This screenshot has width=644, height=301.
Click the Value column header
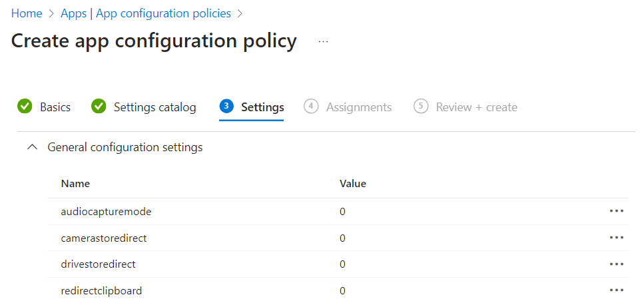[353, 184]
